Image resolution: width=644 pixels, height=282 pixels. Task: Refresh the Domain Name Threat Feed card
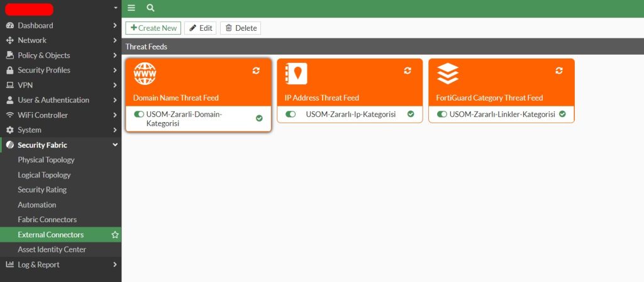pyautogui.click(x=256, y=70)
